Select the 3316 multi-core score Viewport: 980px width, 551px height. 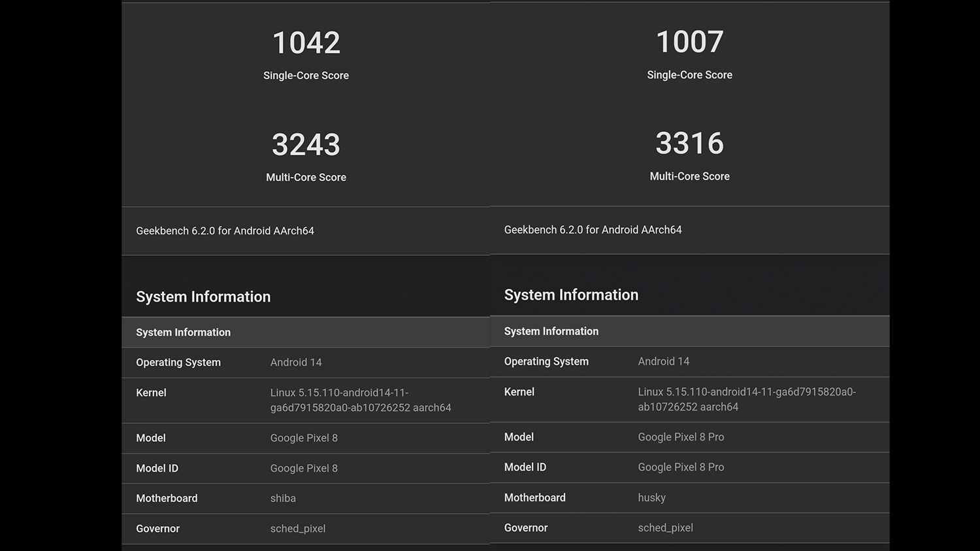coord(689,144)
